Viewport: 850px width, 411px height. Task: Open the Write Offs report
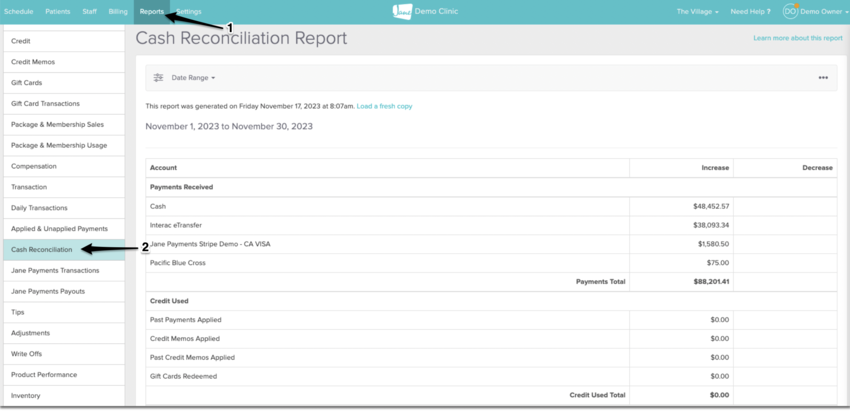(25, 354)
